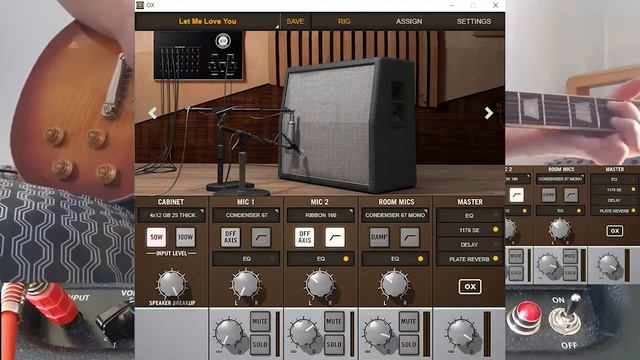Adjust the MIC 1 pan knob
This screenshot has width=640, height=360.
(246, 284)
